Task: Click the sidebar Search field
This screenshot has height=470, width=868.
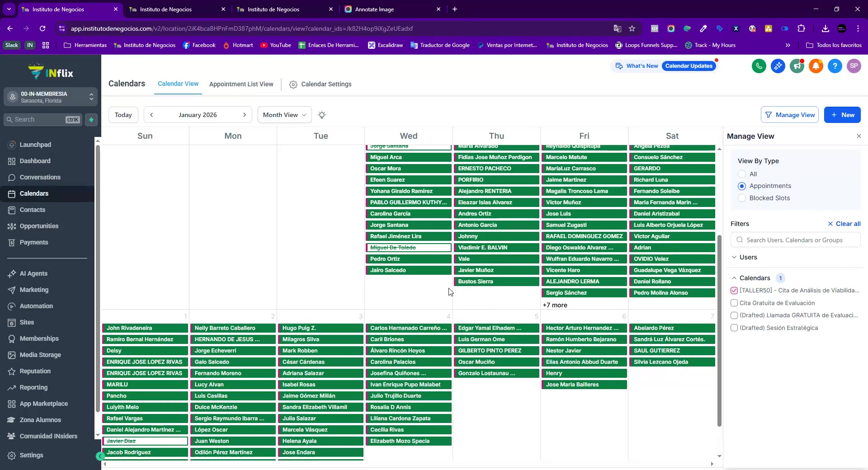Action: [43, 120]
